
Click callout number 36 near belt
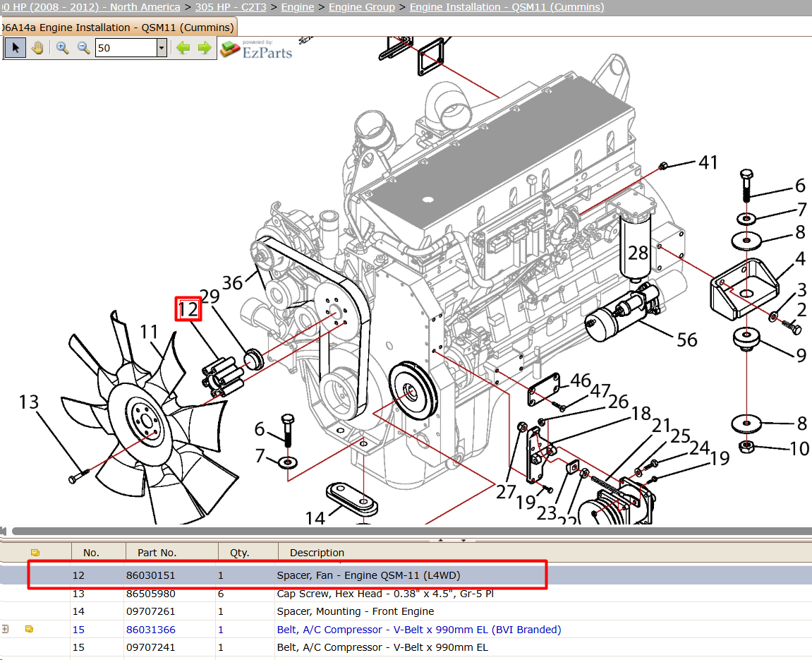(232, 283)
